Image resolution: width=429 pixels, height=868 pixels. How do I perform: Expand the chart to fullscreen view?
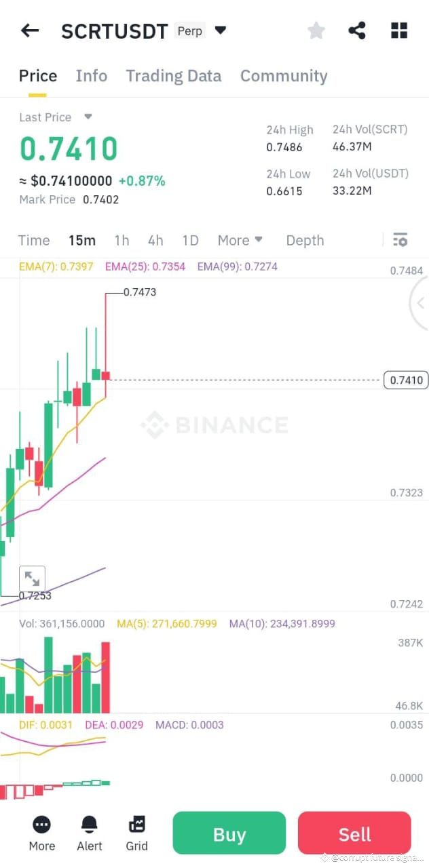pyautogui.click(x=32, y=578)
